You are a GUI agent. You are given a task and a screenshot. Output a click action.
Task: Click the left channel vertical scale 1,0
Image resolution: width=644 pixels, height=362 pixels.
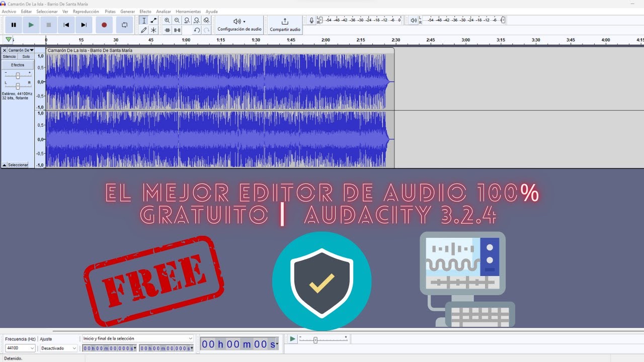pos(40,56)
